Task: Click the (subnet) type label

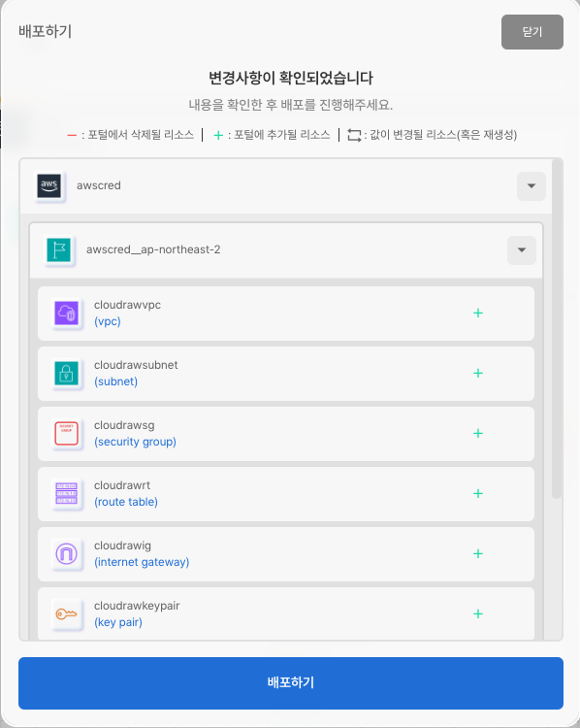Action: coord(116,381)
